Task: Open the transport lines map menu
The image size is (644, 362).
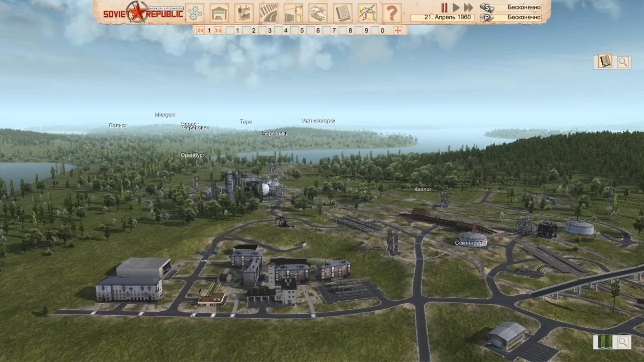Action: (367, 13)
